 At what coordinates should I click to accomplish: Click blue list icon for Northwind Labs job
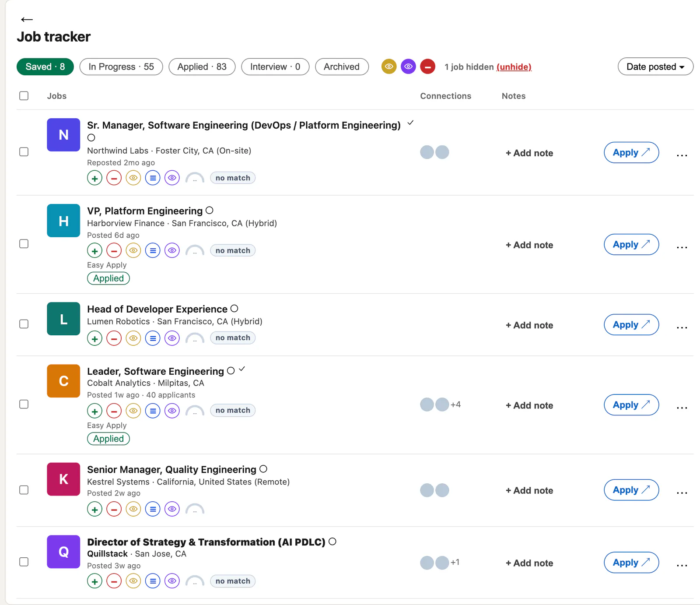point(153,178)
